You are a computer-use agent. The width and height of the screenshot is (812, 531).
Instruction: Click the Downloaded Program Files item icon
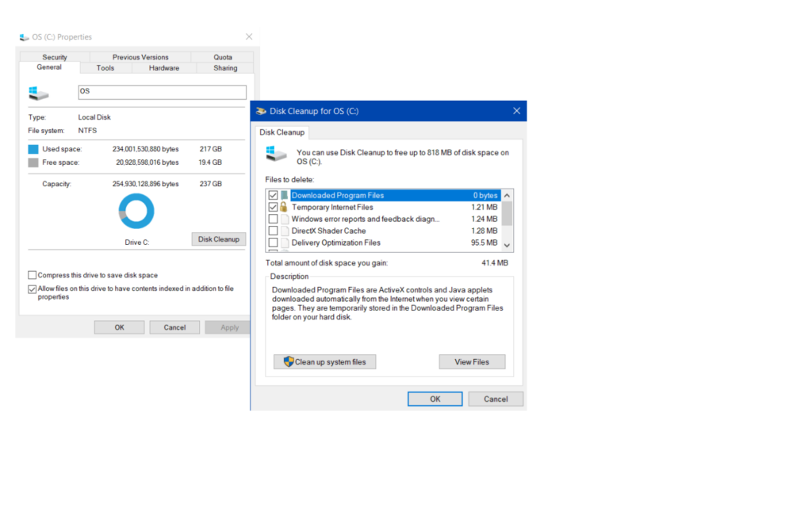(283, 195)
